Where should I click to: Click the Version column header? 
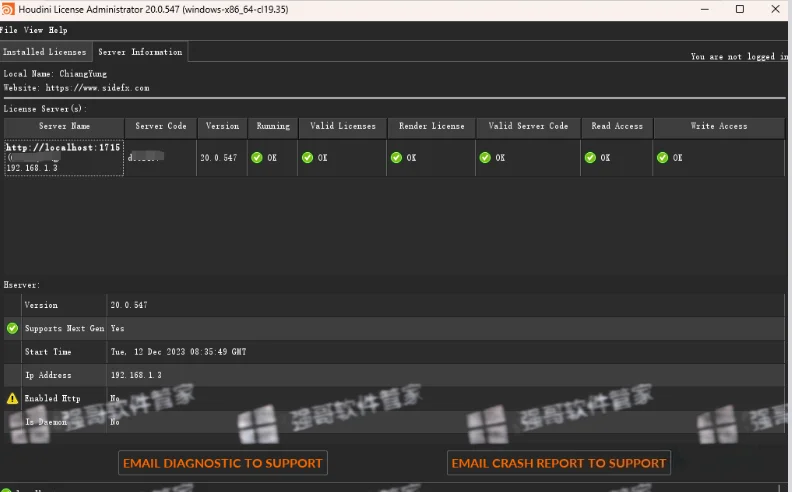pyautogui.click(x=222, y=126)
